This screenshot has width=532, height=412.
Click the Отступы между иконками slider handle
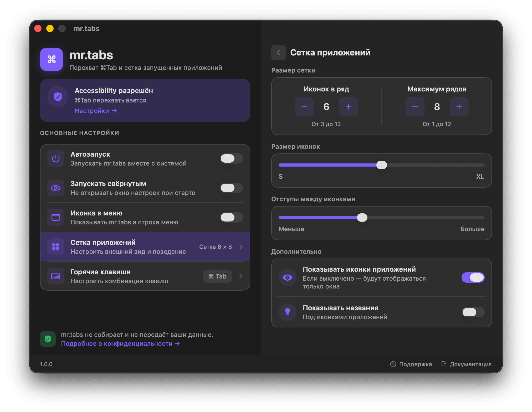click(x=362, y=218)
